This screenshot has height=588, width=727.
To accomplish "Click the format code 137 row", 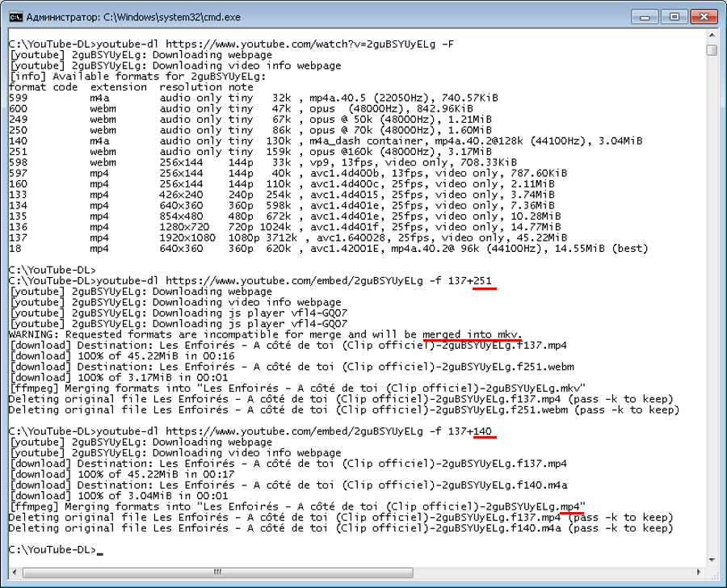I will 288,238.
